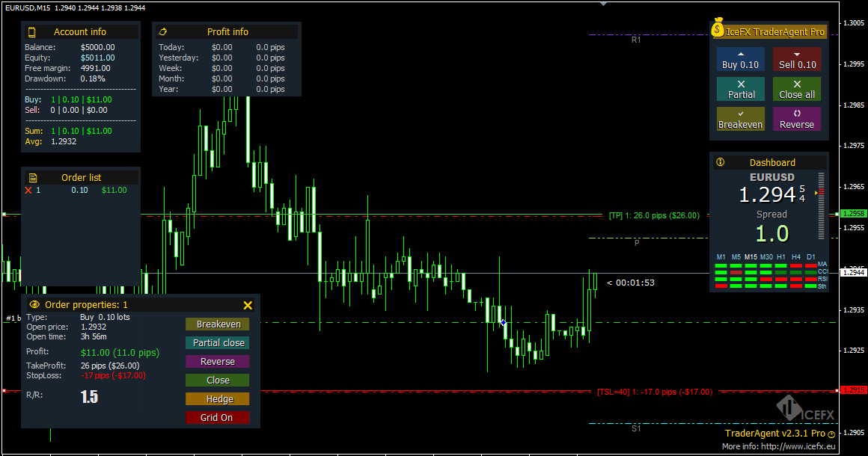Click the Partial close button
Screen dimensions: 868x456
tap(217, 342)
